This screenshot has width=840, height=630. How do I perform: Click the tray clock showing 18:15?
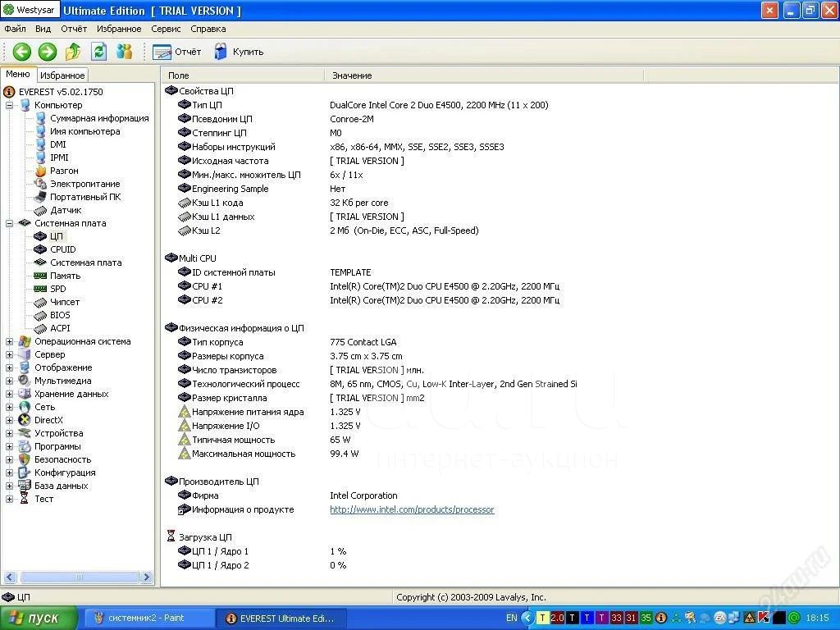pyautogui.click(x=817, y=618)
